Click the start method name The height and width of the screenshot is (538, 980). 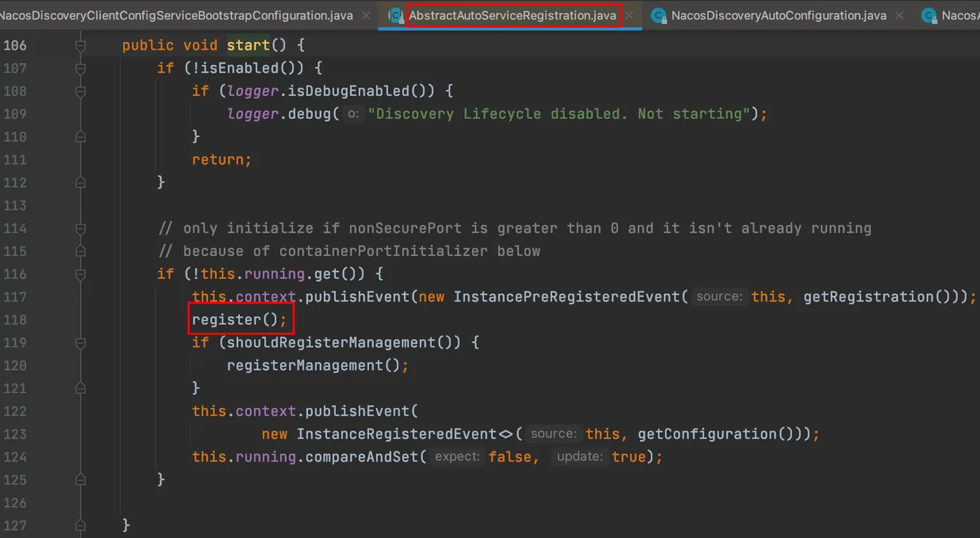coord(248,45)
